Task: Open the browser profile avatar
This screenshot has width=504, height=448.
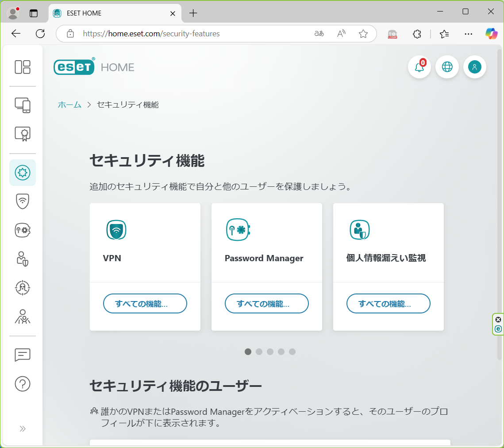Action: pos(13,13)
